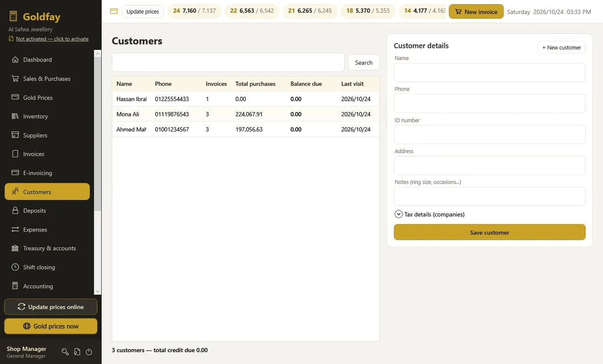Click the house icon for Dashboard
This screenshot has height=364, width=603.
pos(15,60)
